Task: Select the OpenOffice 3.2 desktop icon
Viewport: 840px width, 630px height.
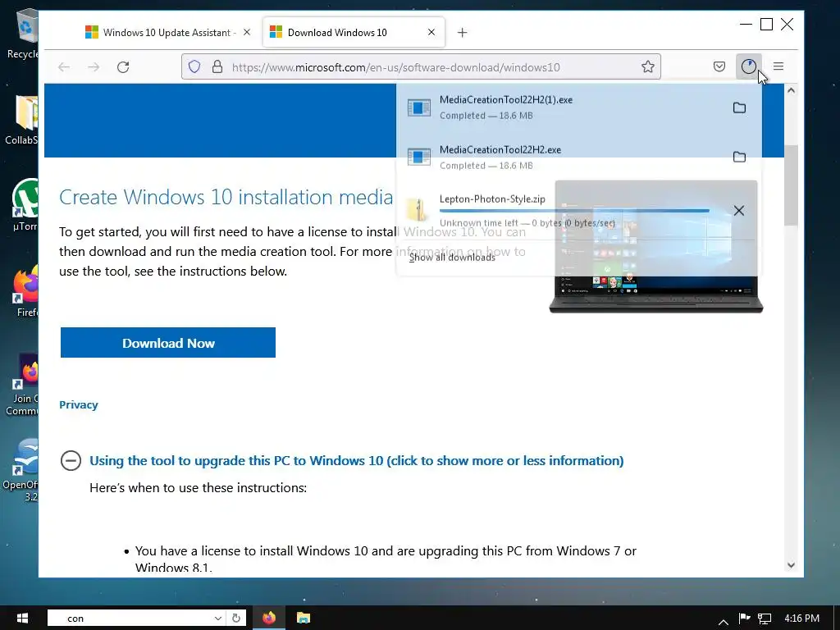Action: pos(21,470)
